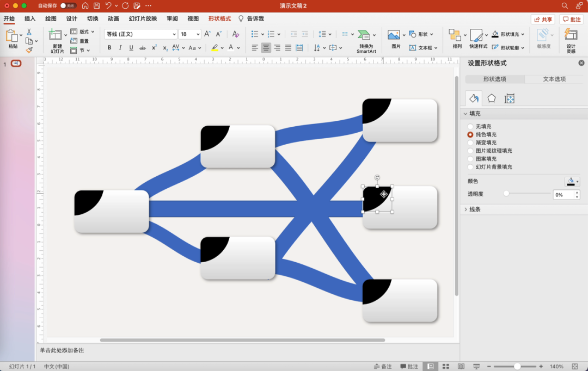Viewport: 588px width, 371px height.
Task: Select the Effects pentagon icon in format pane
Action: pyautogui.click(x=491, y=98)
